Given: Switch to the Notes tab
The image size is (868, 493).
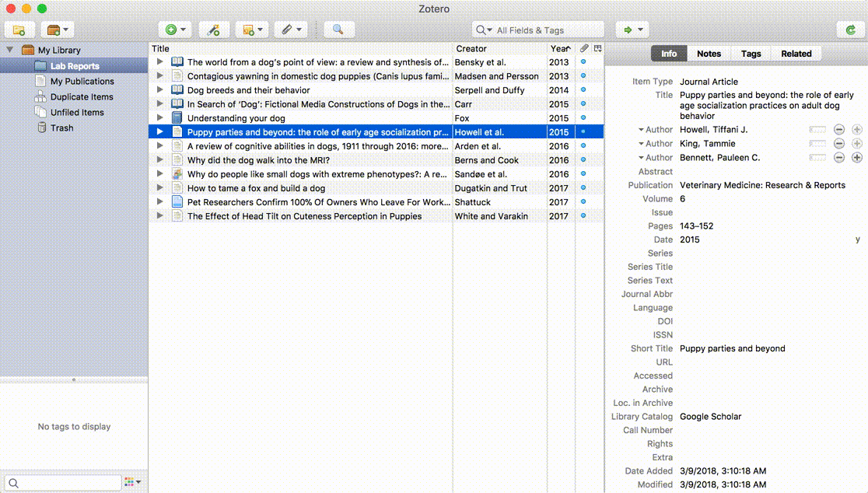Looking at the screenshot, I should pos(709,54).
